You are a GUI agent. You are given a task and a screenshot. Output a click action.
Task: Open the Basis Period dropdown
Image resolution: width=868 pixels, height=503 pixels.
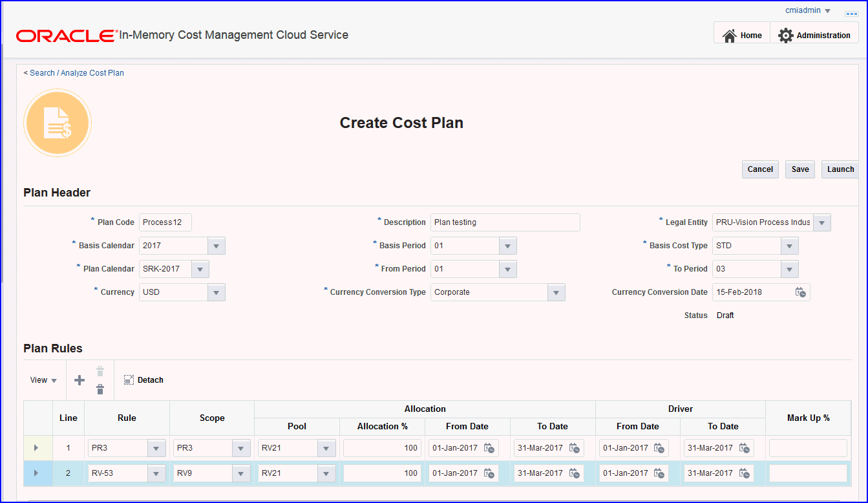[x=508, y=246]
